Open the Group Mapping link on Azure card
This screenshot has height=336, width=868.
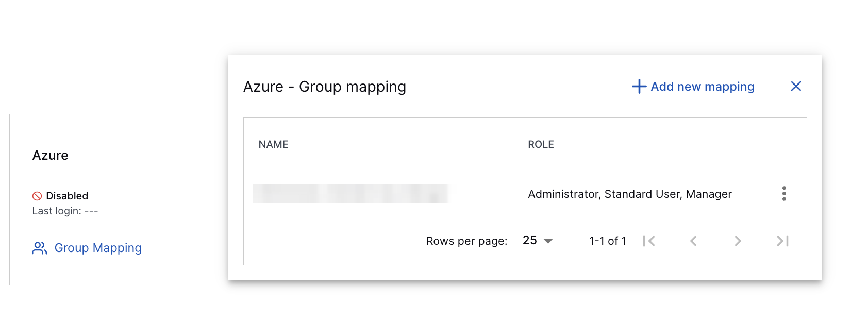(87, 248)
